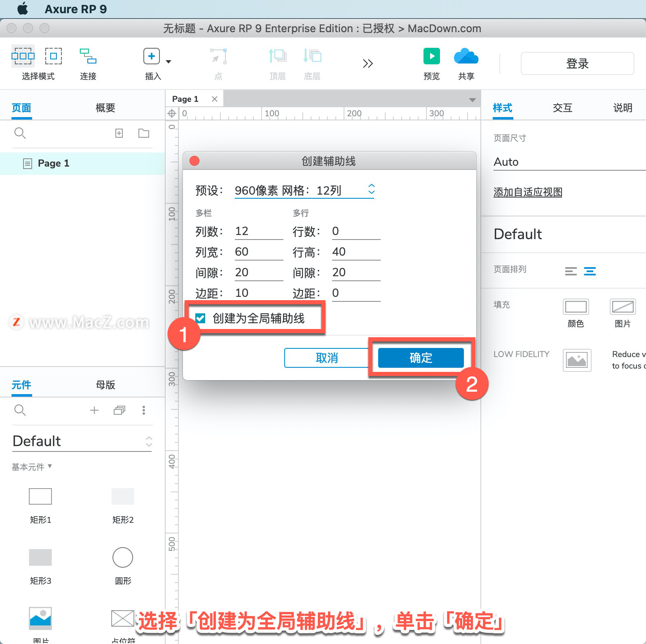Image resolution: width=646 pixels, height=644 pixels.
Task: Select the 矩形2 rectangle widget
Action: tap(123, 496)
